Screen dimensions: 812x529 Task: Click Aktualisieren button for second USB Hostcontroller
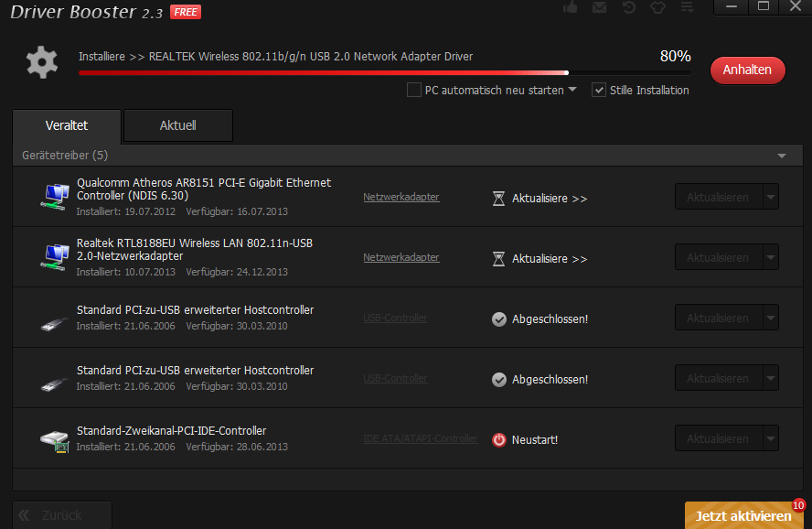click(718, 378)
